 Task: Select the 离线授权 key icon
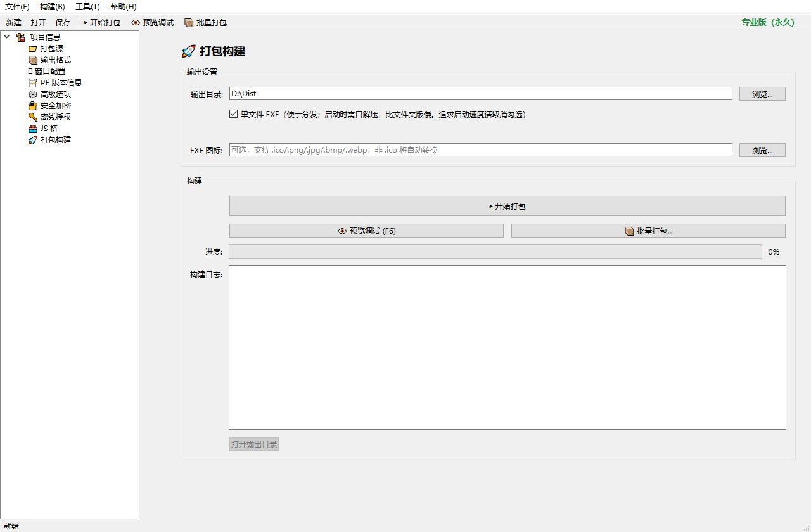point(33,117)
